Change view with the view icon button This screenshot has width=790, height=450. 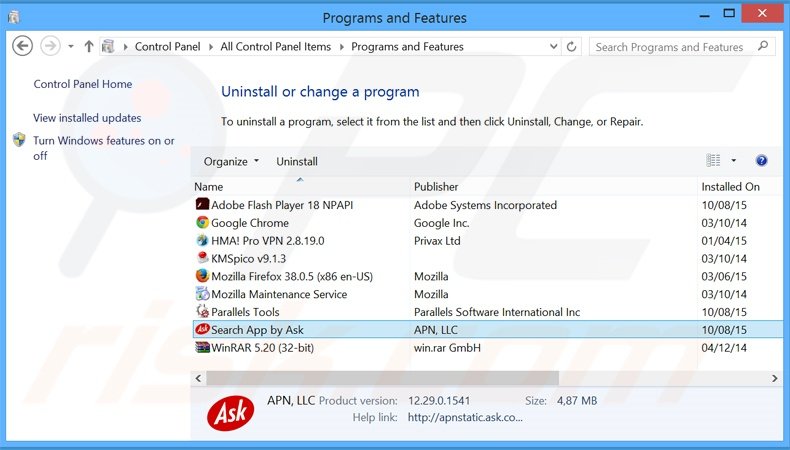point(713,160)
